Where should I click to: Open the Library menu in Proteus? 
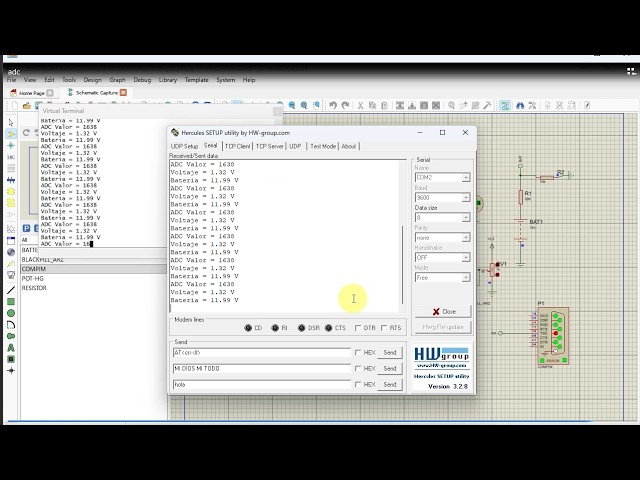(x=168, y=80)
